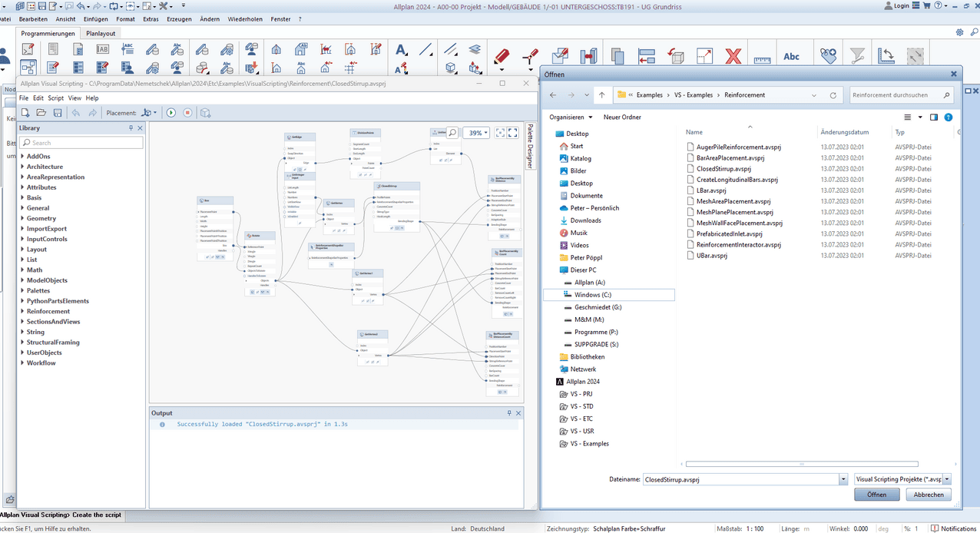Click the help icon in Öffnen dialog
This screenshot has width=980, height=533.
949,118
